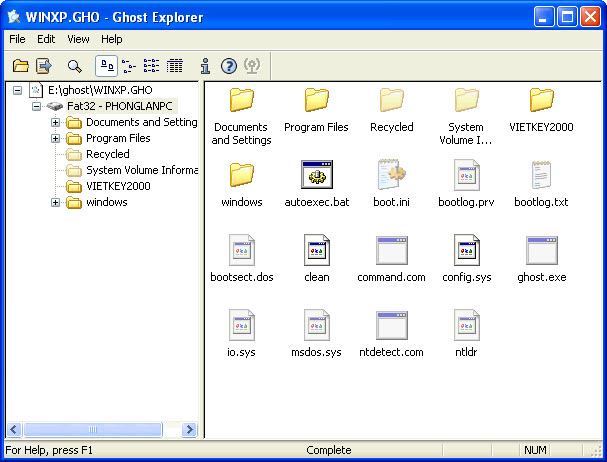Screen dimensions: 607x462
Task: Switch to List view
Action: pos(151,66)
